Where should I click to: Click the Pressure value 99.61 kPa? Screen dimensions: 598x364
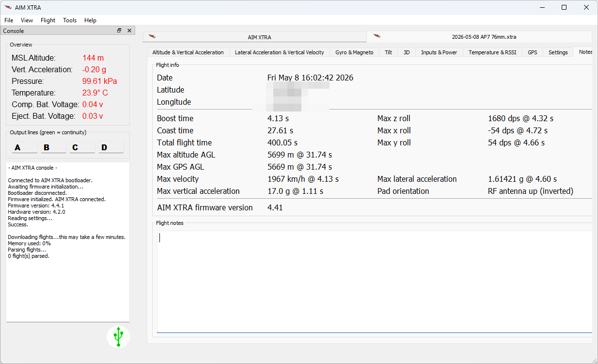point(99,81)
